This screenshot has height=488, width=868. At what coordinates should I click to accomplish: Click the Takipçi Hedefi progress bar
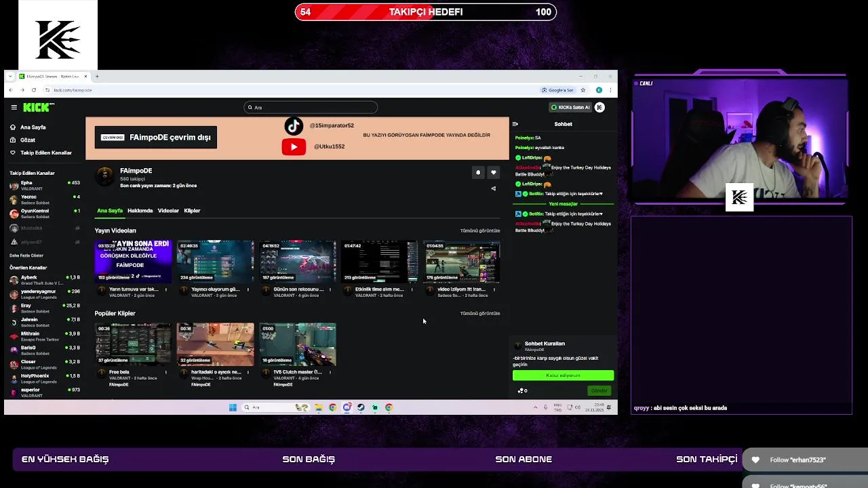pyautogui.click(x=426, y=12)
